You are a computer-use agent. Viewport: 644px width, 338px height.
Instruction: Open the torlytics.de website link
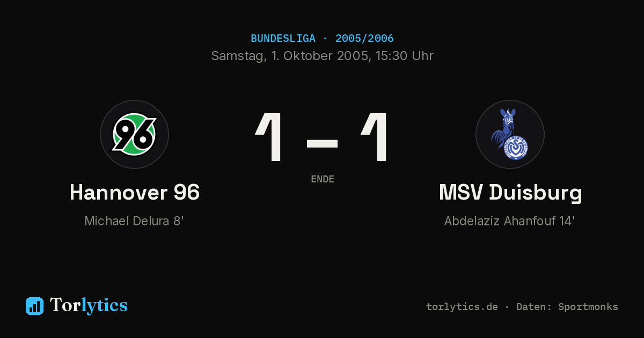point(462,307)
